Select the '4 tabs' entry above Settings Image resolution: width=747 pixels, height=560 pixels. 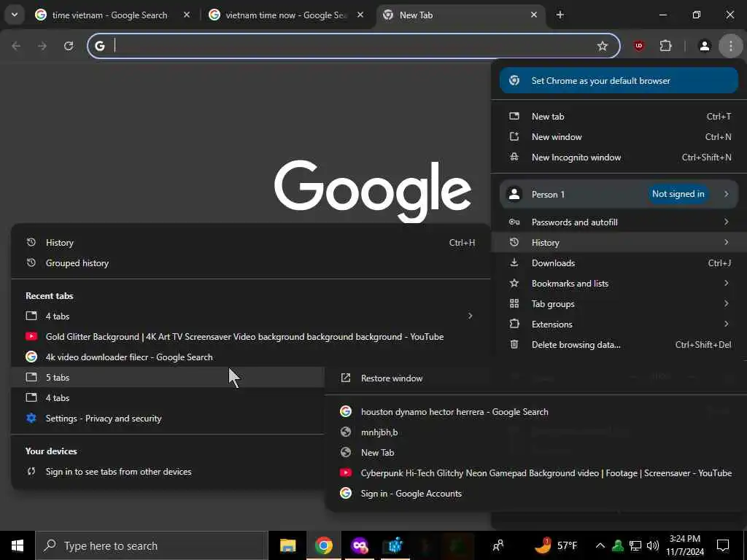coord(168,398)
